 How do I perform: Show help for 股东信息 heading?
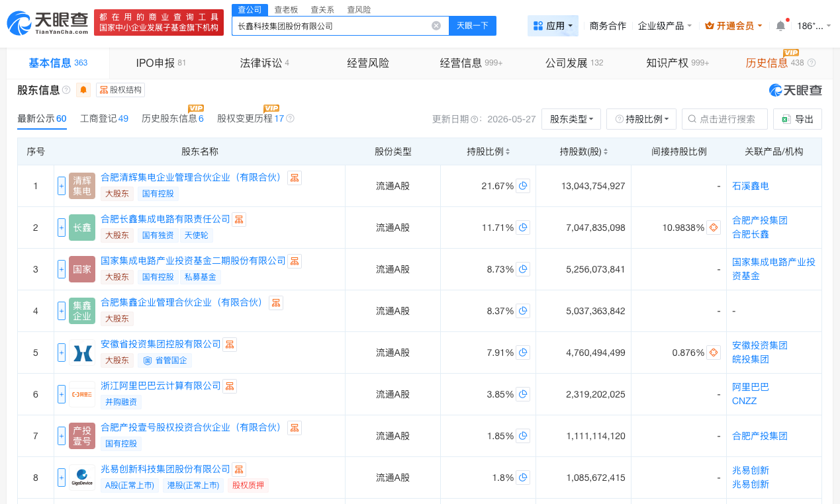[66, 90]
